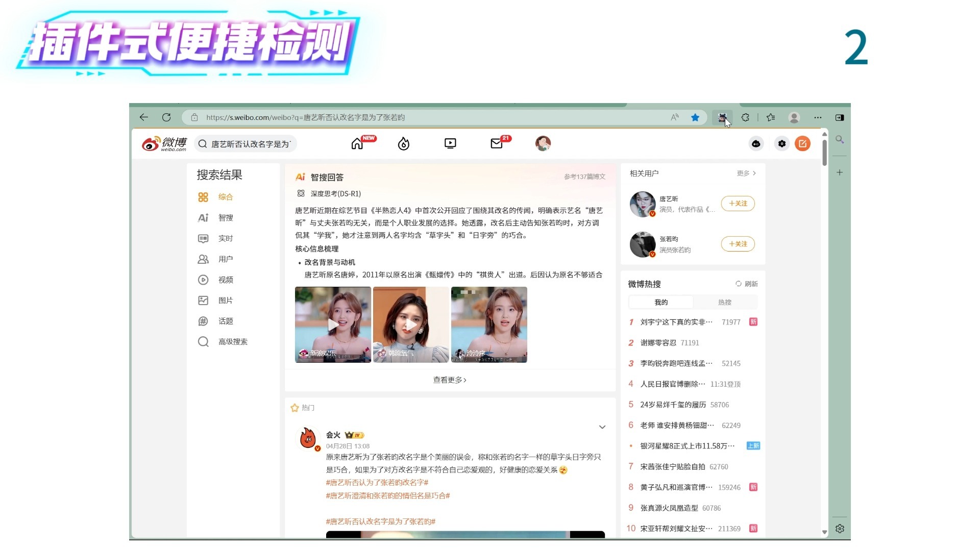
Task: Open the 更多 related users link
Action: point(746,173)
